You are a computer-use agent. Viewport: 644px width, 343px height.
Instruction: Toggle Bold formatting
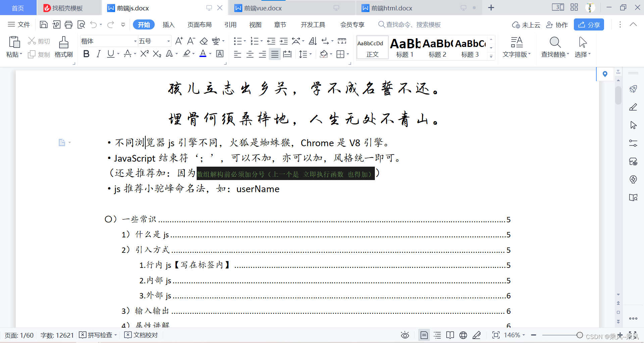(86, 54)
